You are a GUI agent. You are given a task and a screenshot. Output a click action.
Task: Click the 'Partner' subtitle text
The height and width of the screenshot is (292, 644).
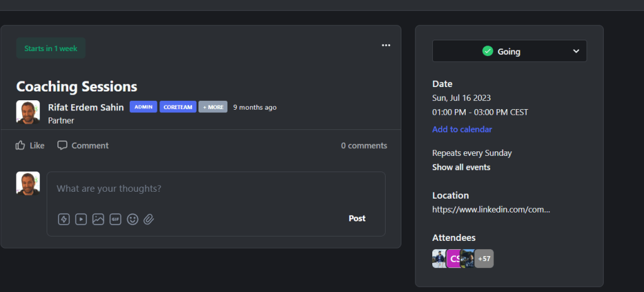point(61,120)
